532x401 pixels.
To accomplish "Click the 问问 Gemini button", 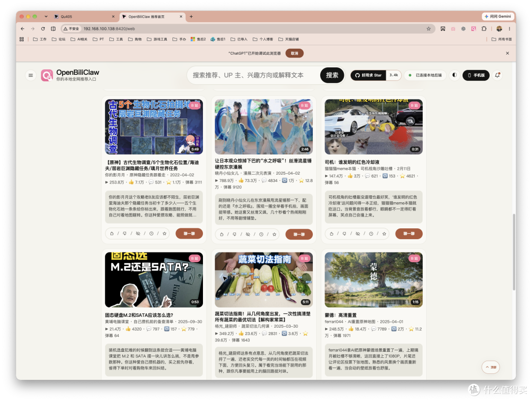I will pos(498,17).
